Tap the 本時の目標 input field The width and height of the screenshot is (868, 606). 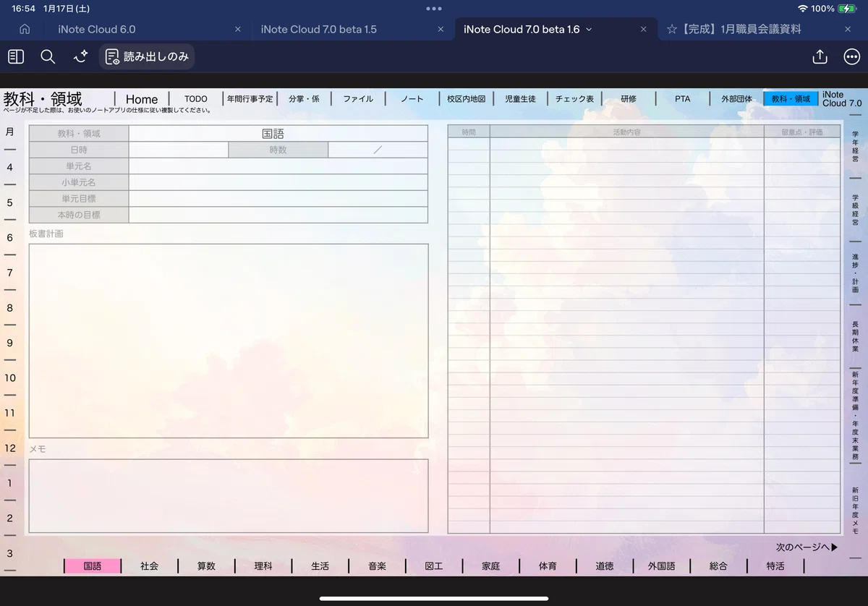(278, 215)
